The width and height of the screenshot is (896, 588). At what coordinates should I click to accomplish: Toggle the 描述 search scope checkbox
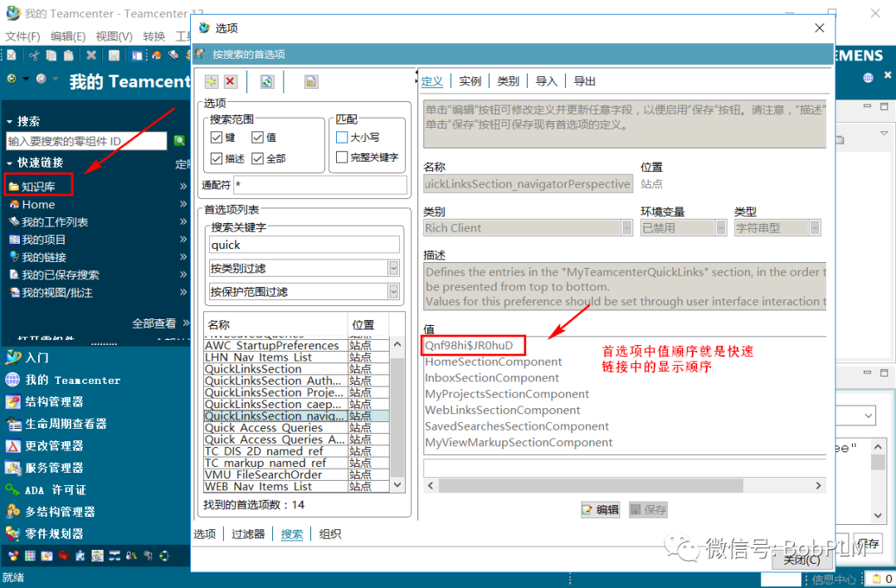pos(217,158)
